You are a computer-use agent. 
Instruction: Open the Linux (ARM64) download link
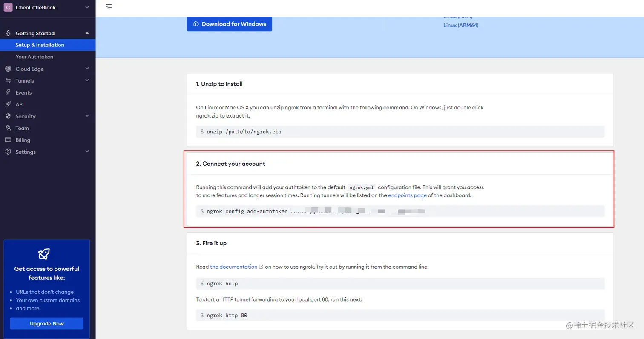[x=461, y=25]
